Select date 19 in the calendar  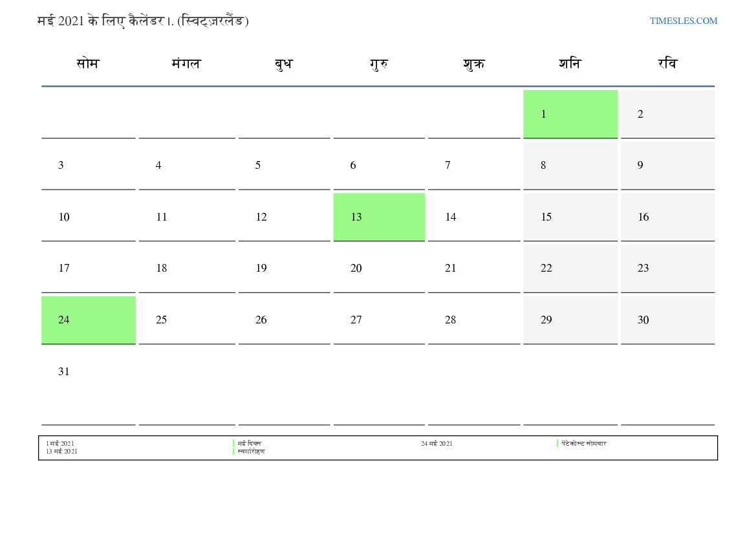285,268
